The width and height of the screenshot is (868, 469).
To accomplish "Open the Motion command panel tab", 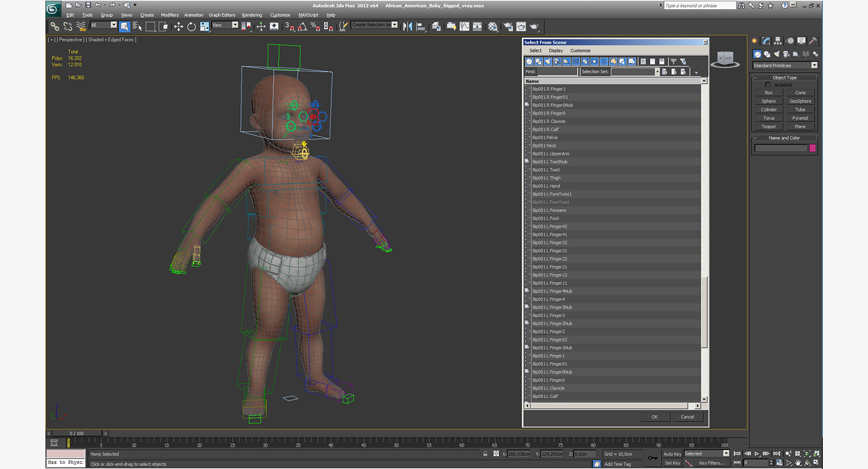I will (x=790, y=40).
